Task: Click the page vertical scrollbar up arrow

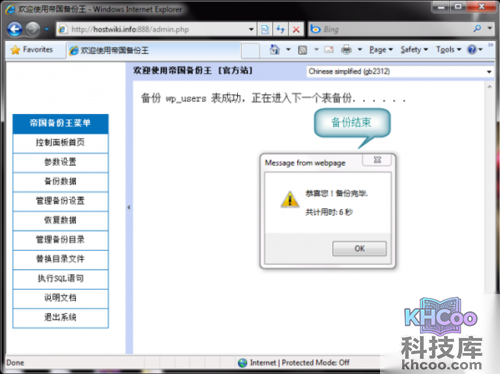Action: pos(489,87)
